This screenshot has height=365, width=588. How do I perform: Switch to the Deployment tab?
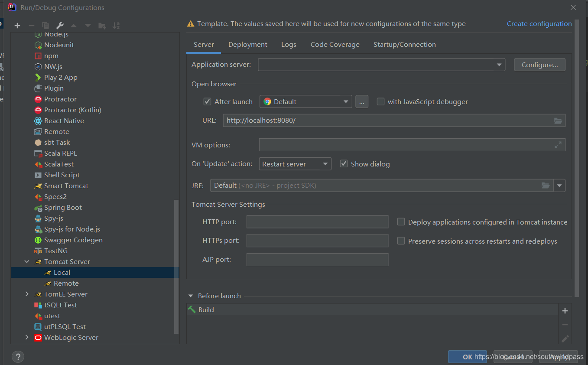click(248, 44)
